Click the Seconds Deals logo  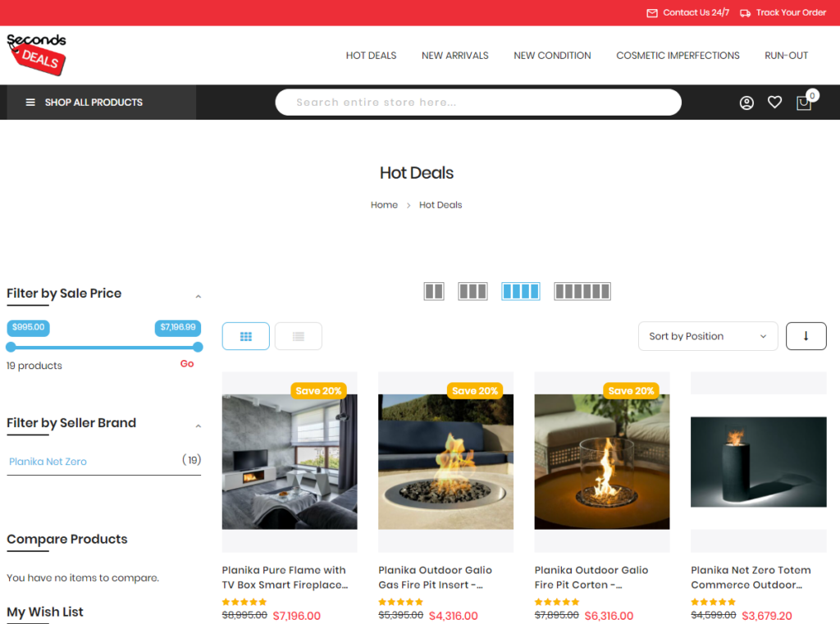tap(37, 54)
